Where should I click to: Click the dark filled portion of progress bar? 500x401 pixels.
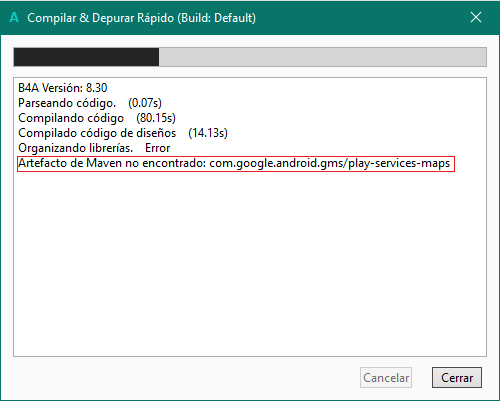(86, 57)
